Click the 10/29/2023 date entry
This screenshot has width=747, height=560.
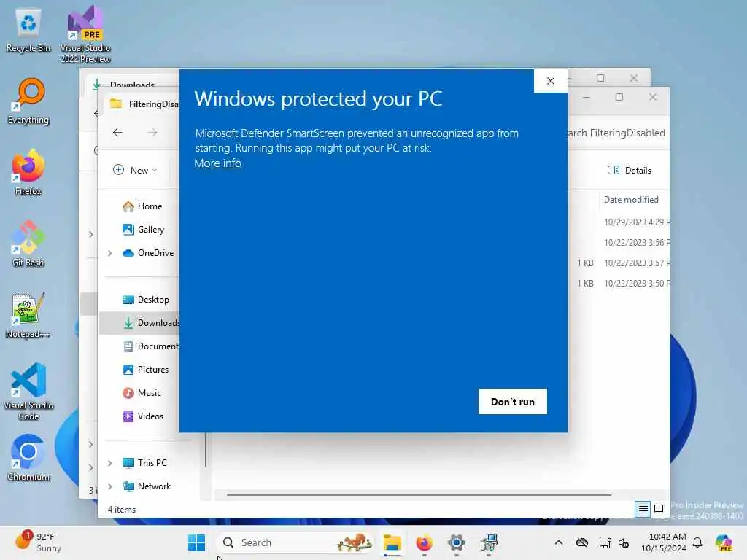point(636,222)
